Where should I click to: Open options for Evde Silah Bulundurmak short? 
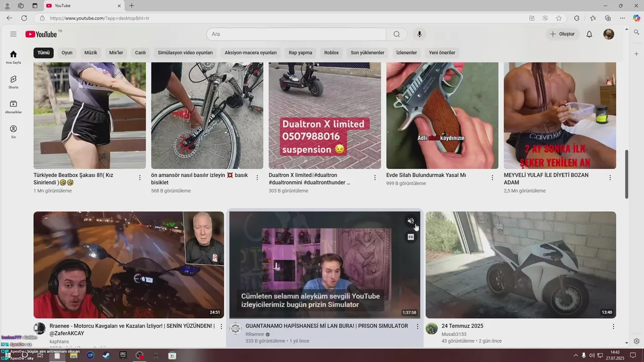coord(493,177)
